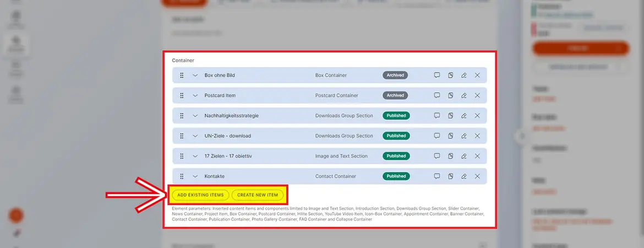The width and height of the screenshot is (644, 248).
Task: Click drag handle of Box ohne Bild
Action: 182,76
